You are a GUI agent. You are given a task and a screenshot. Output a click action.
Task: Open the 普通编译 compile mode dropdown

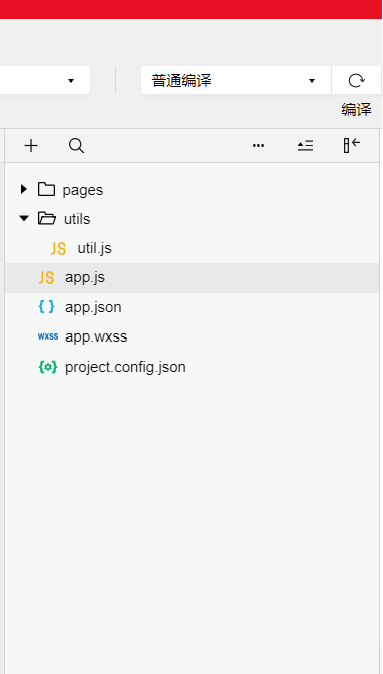pos(236,80)
